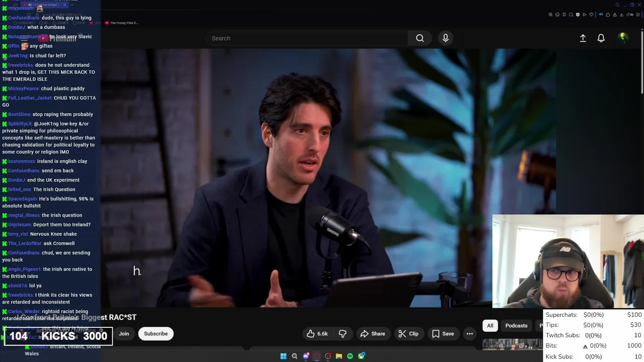
Task: Click the browser title-bar search icon
Action: click(617, 5)
